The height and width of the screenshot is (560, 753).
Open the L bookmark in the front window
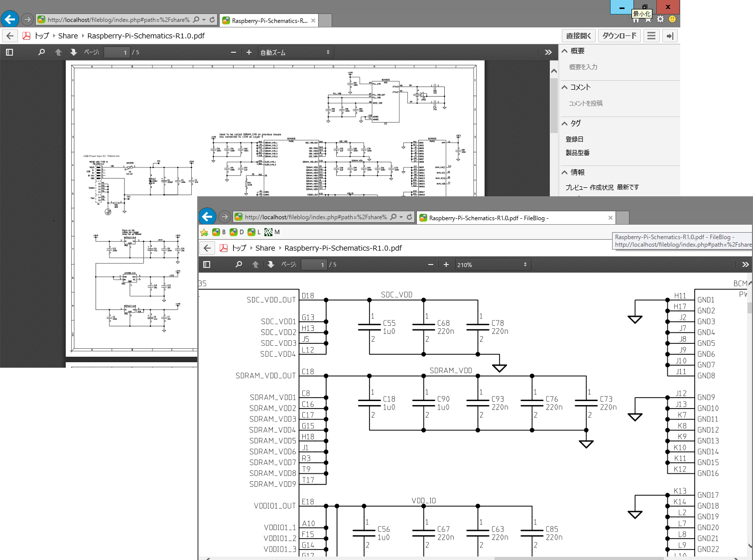tap(254, 232)
